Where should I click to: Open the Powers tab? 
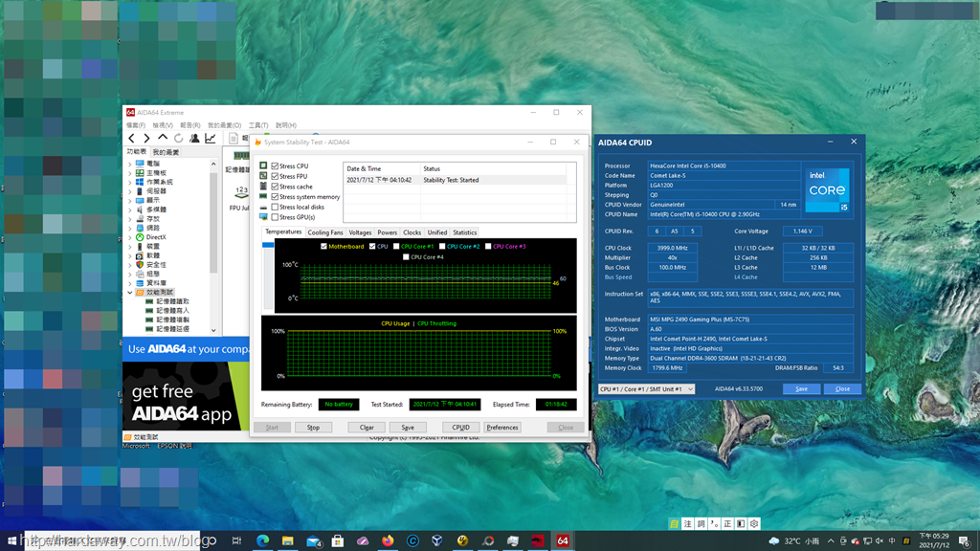point(387,232)
